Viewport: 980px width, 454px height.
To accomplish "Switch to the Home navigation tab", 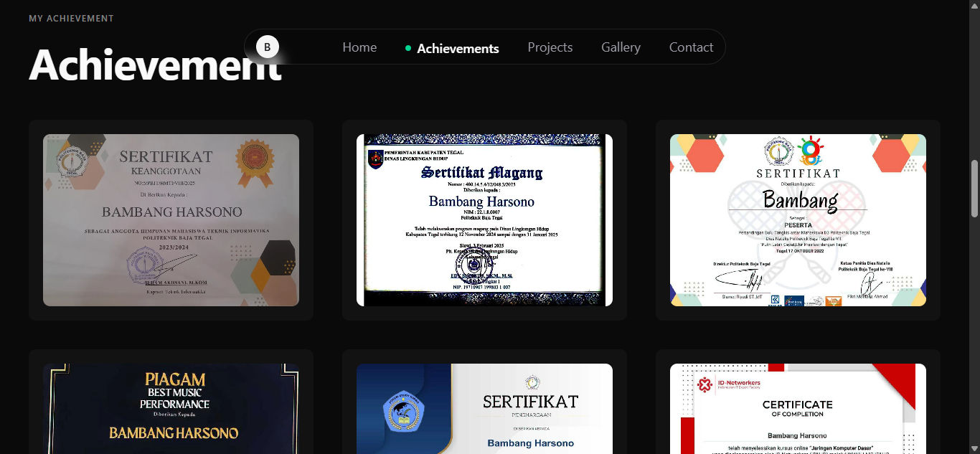I will [359, 47].
